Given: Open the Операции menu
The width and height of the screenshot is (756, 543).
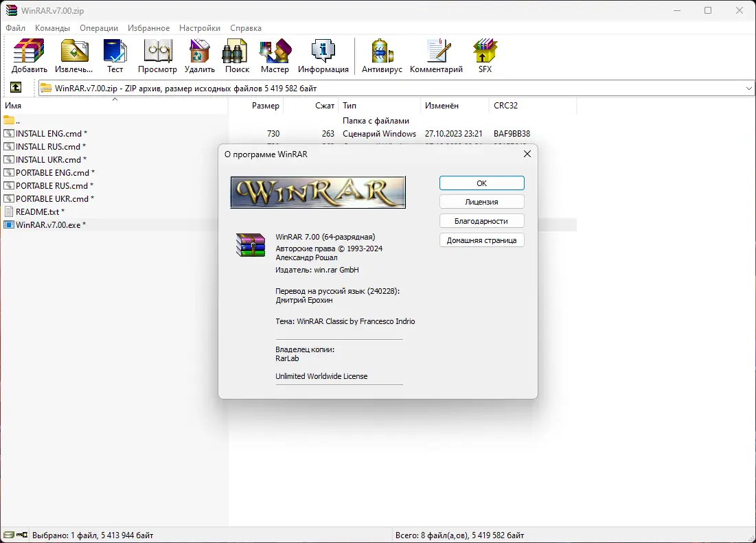Looking at the screenshot, I should pos(99,28).
